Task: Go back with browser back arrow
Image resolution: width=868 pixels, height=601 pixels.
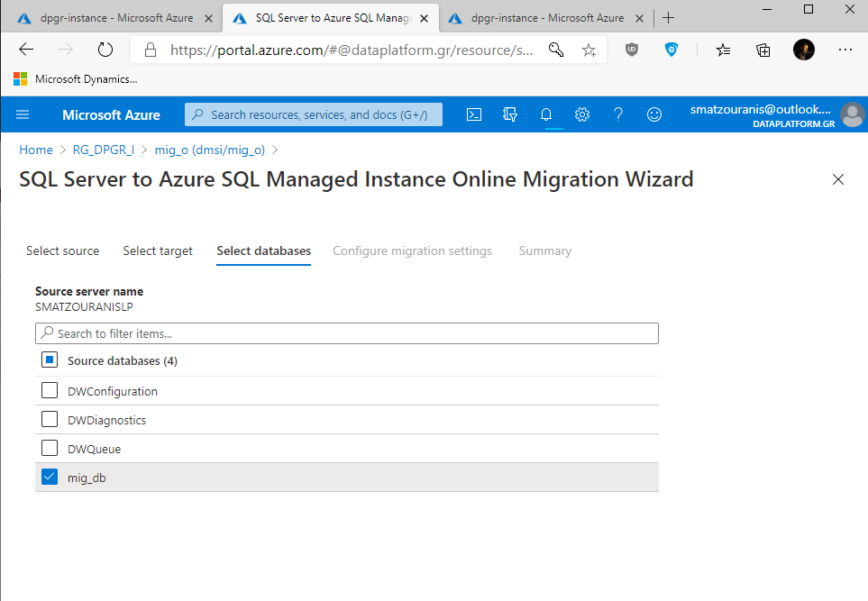Action: click(x=26, y=50)
